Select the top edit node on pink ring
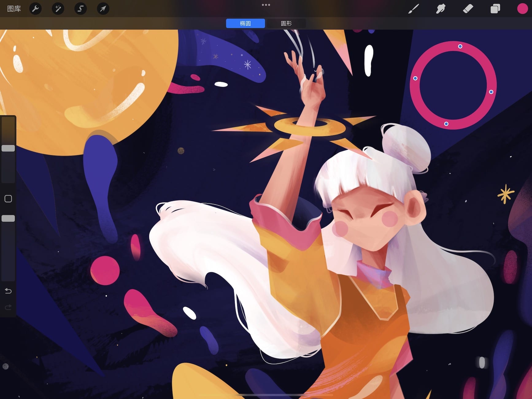Image resolution: width=532 pixels, height=399 pixels. [460, 46]
